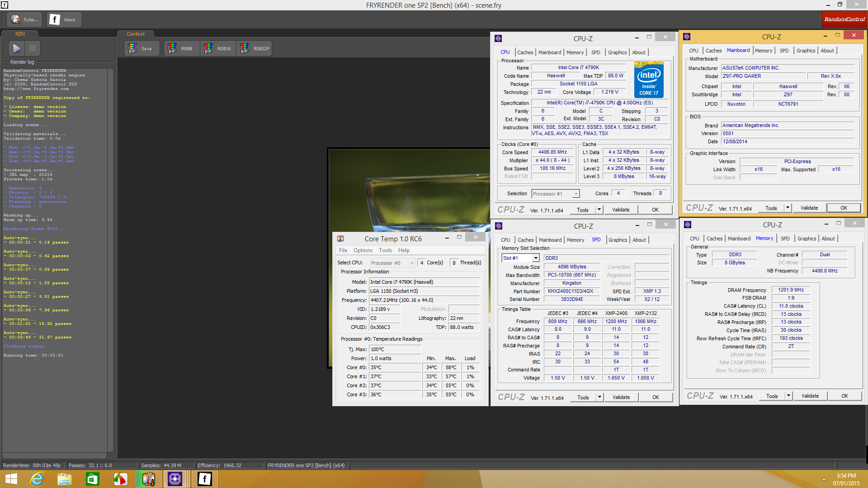This screenshot has height=488, width=868.
Task: Open File Explorer from taskbar
Action: pyautogui.click(x=64, y=479)
